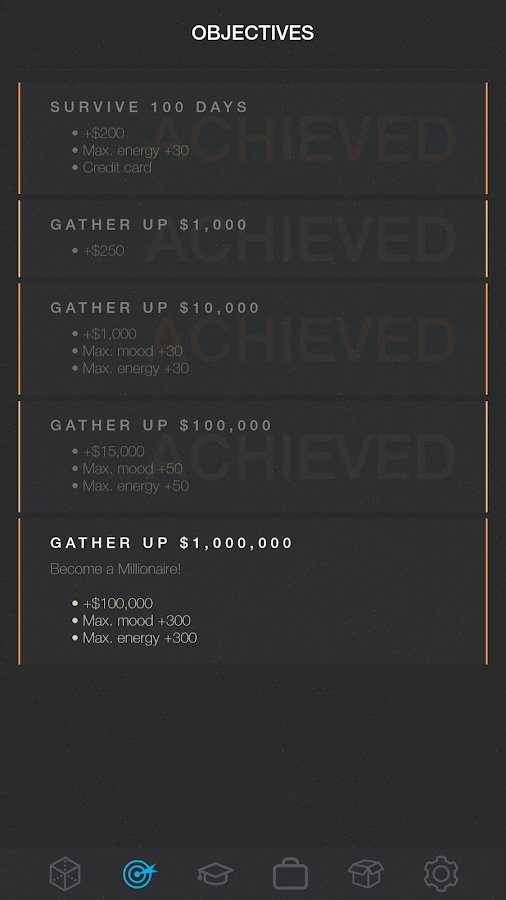Select the Gather Up $100,000 objective
Image resolution: width=506 pixels, height=900 pixels.
click(253, 456)
